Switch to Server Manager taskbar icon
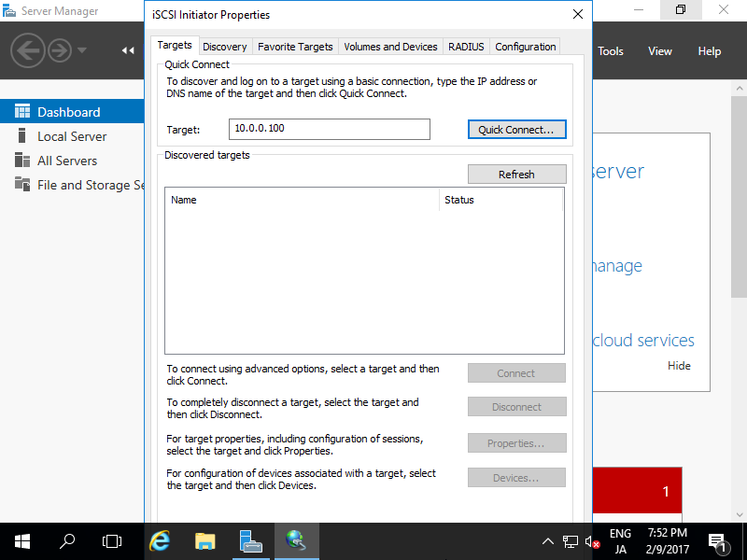Image resolution: width=747 pixels, height=560 pixels. [x=251, y=541]
